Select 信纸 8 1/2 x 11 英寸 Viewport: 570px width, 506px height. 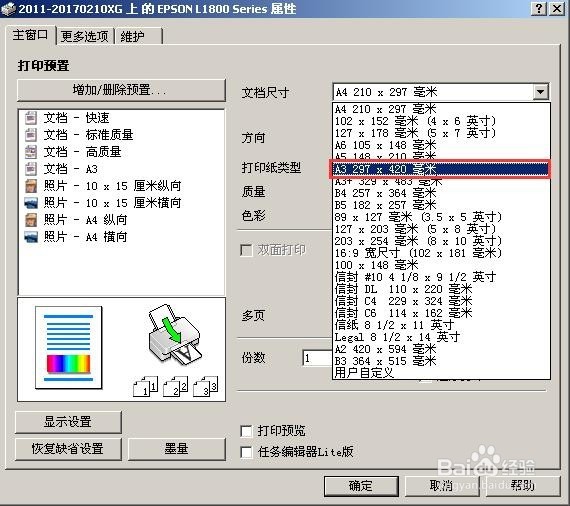point(441,325)
